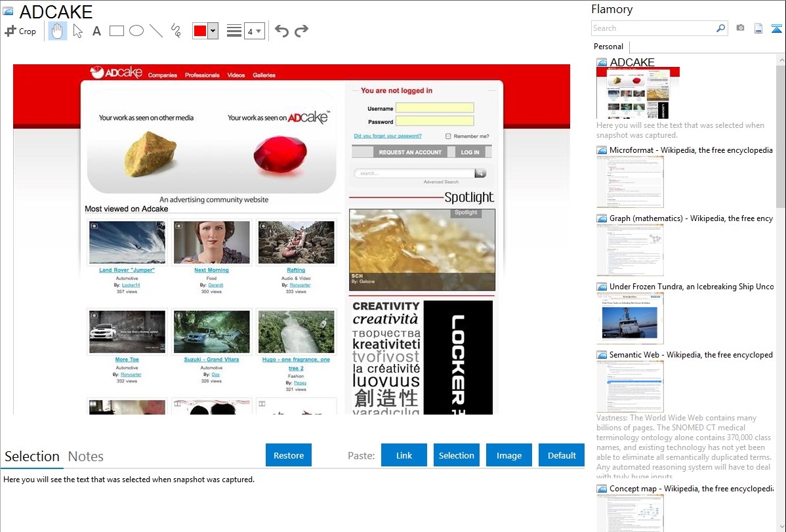Image resolution: width=786 pixels, height=532 pixels.
Task: Capture a snapshot with camera icon
Action: pos(740,28)
